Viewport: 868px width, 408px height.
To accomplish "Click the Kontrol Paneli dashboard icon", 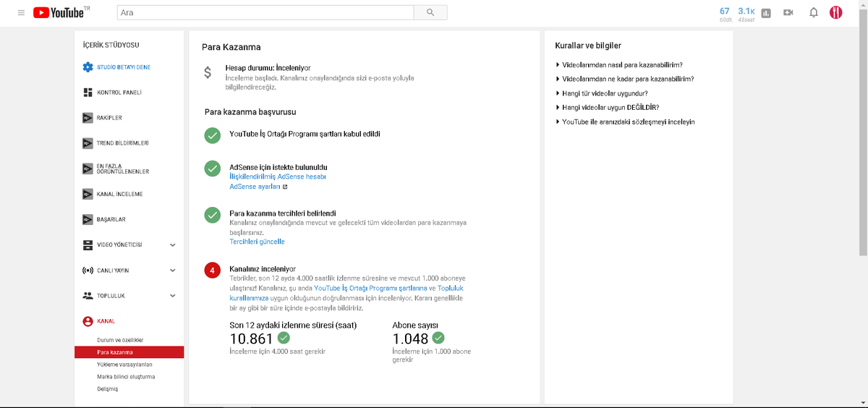I will (x=88, y=93).
